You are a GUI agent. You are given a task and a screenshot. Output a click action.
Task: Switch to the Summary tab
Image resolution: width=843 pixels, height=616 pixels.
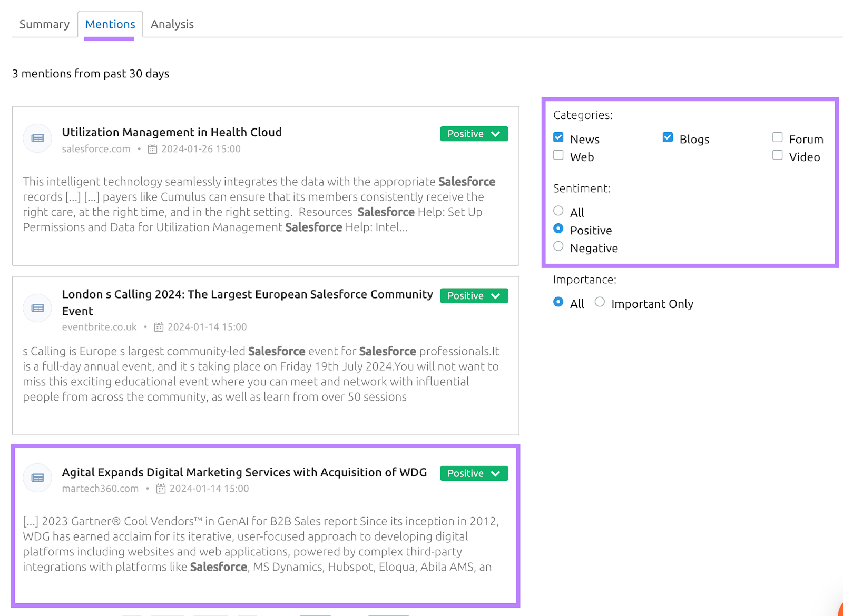44,24
